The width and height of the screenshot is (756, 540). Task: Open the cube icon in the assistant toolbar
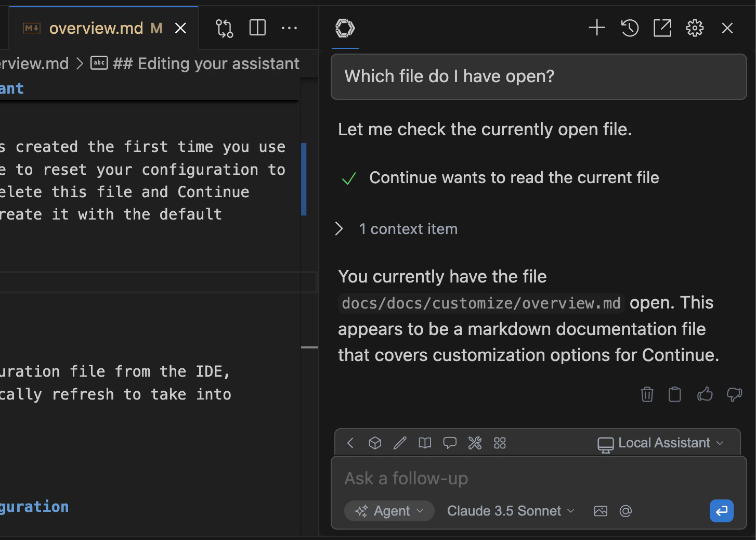coord(375,443)
